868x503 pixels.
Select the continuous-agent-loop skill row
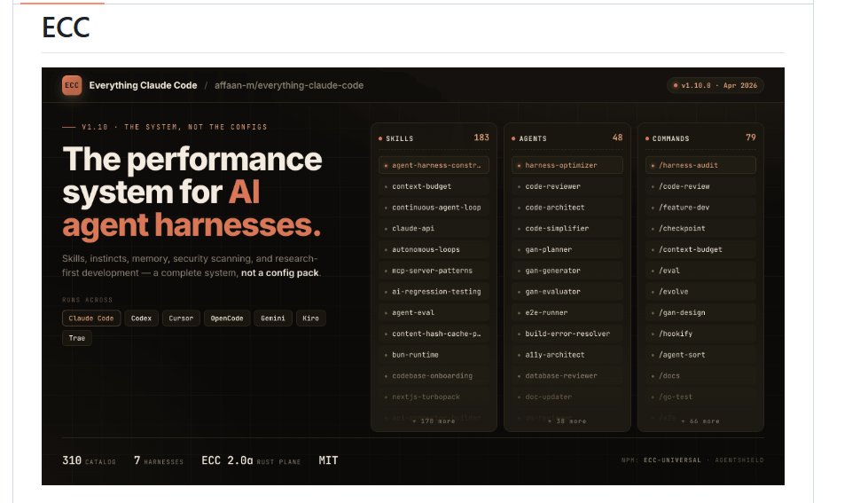pyautogui.click(x=434, y=208)
